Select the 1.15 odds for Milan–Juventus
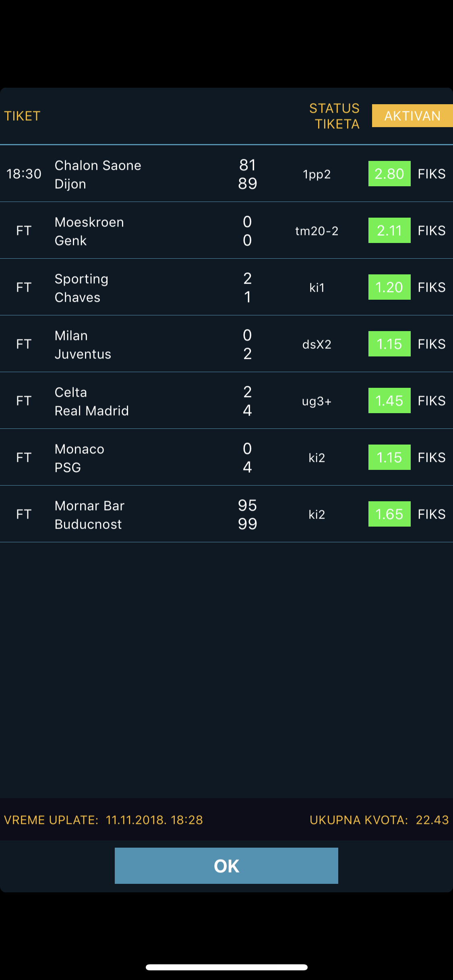453x980 pixels. click(389, 344)
